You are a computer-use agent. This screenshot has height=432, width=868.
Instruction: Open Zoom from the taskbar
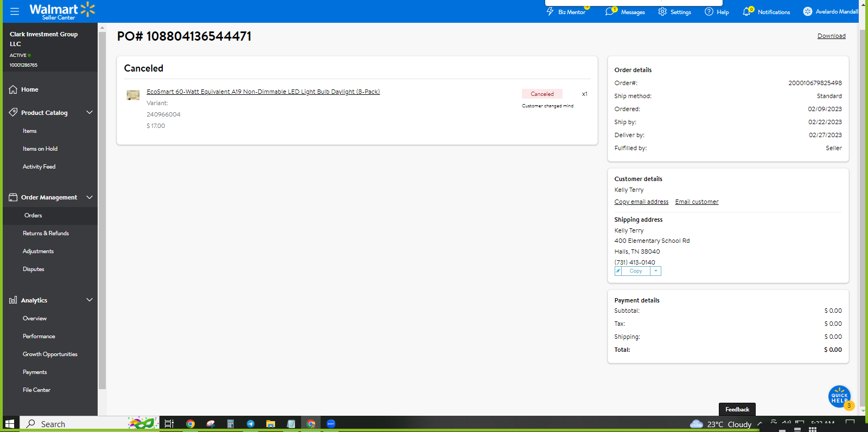[x=331, y=424]
